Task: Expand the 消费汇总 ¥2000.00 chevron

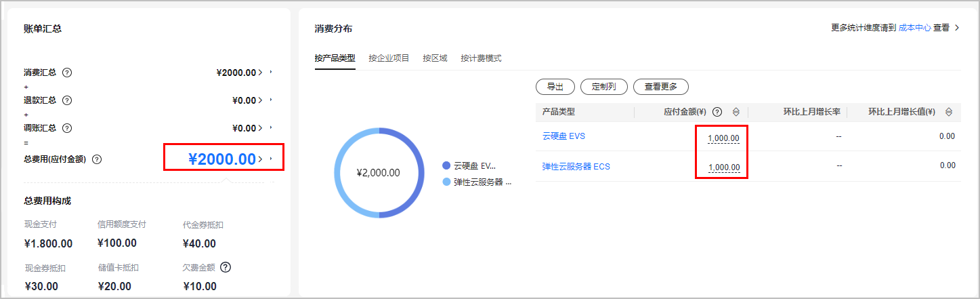Action: (261, 73)
